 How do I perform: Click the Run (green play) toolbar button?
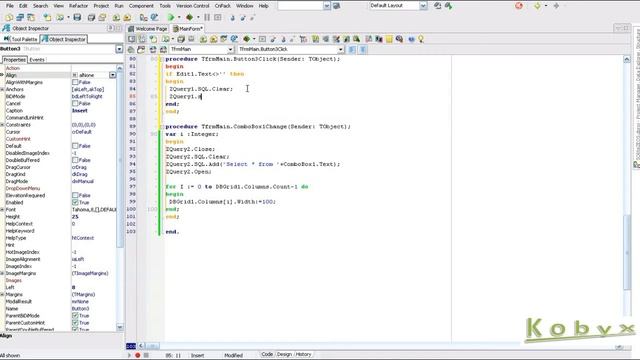171,17
